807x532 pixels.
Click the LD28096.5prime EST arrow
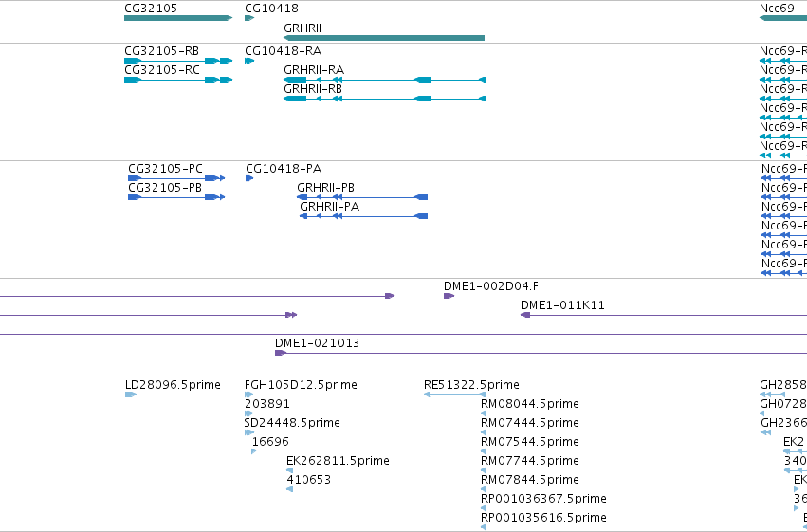[131, 394]
